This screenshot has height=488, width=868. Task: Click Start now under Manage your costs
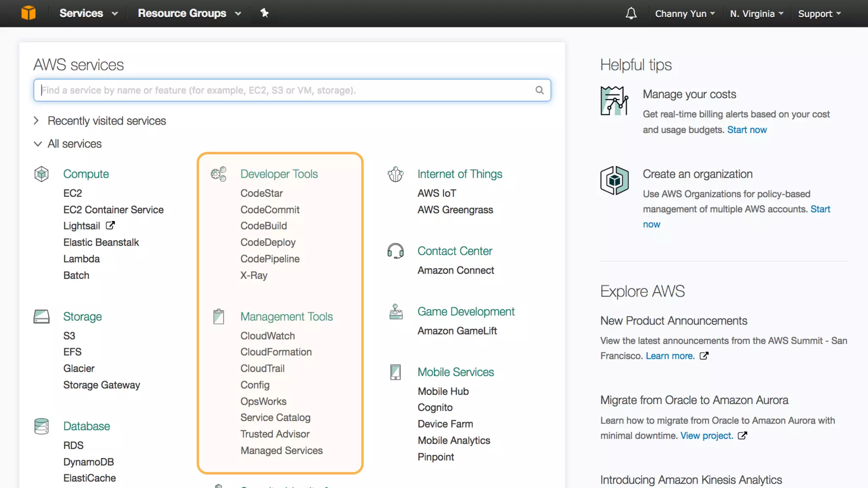[x=747, y=130]
